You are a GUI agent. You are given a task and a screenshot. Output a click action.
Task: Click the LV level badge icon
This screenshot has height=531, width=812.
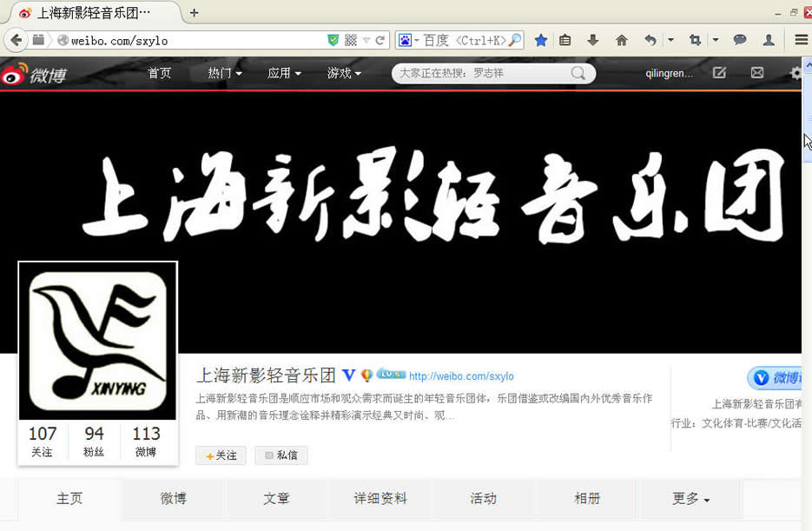point(391,374)
